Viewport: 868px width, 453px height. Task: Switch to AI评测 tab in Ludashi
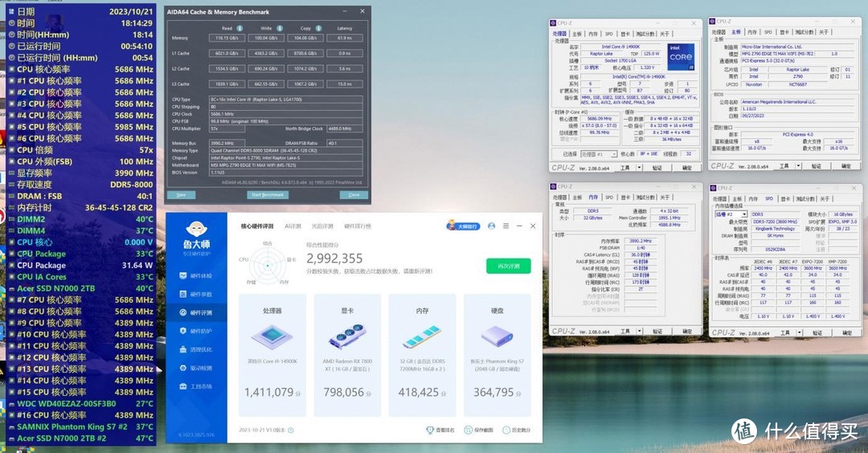[293, 226]
